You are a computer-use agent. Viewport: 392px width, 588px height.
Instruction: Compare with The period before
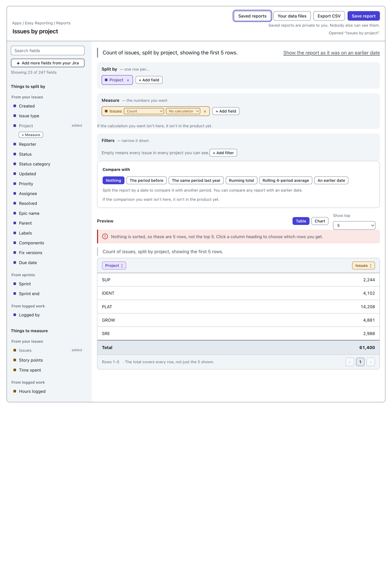(x=146, y=181)
